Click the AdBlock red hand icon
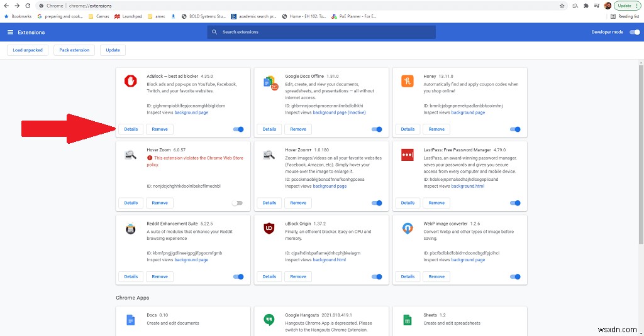Viewport: 644px width, 336px height. coord(131,81)
